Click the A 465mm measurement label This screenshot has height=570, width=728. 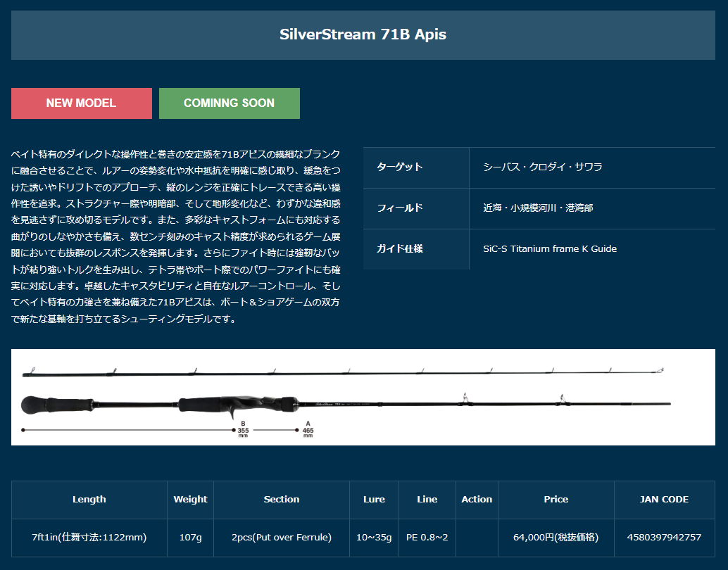pyautogui.click(x=308, y=429)
